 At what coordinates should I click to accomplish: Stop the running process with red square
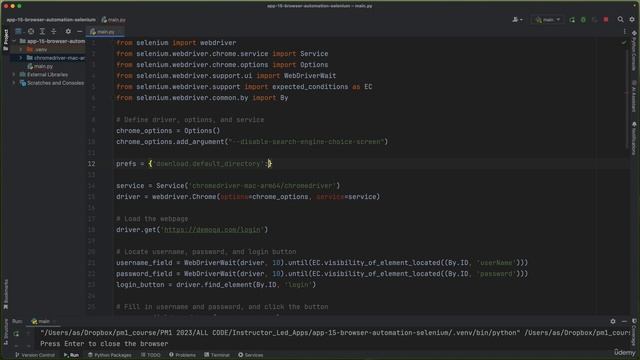coord(606,20)
